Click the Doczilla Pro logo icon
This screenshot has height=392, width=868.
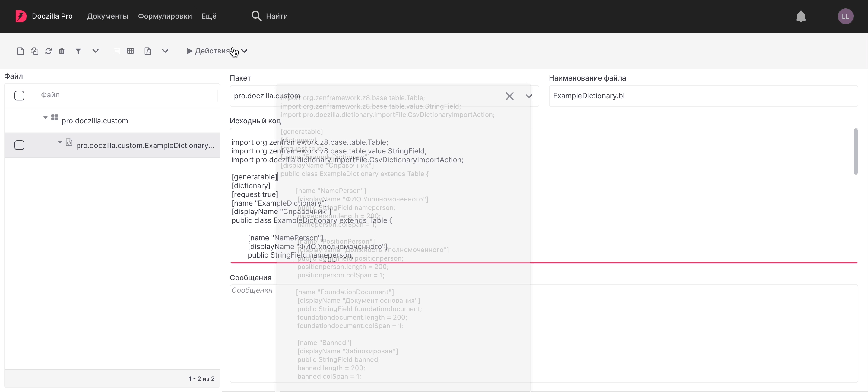[21, 16]
